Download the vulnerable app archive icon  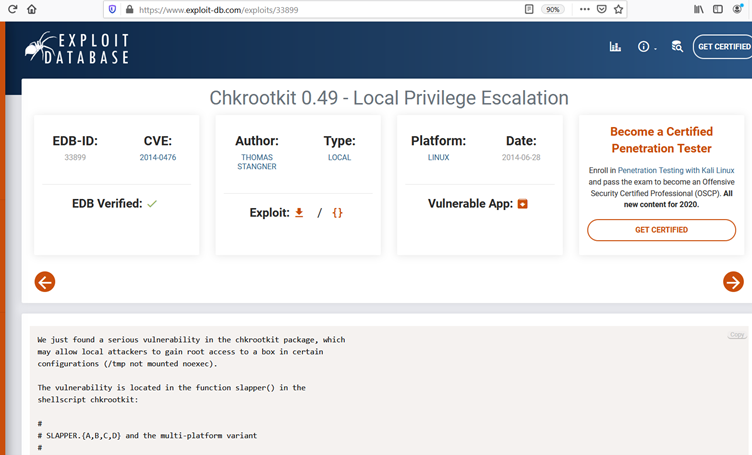pos(522,204)
